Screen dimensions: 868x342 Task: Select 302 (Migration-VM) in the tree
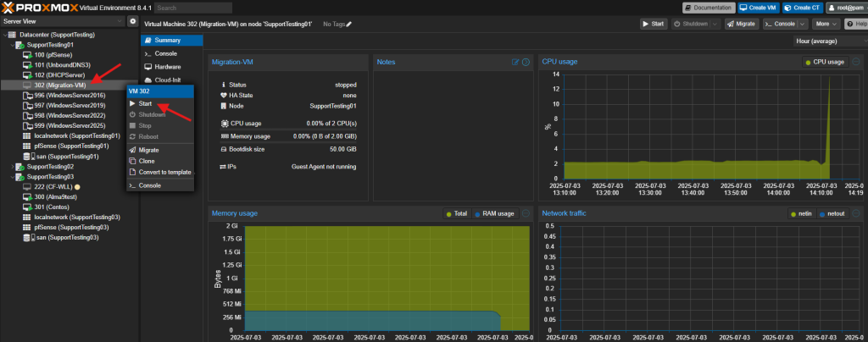(x=60, y=85)
